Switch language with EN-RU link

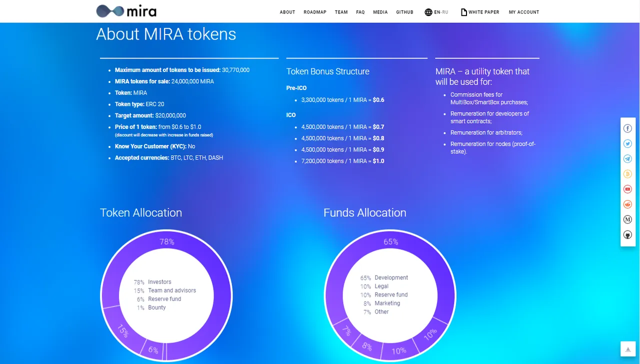(441, 12)
